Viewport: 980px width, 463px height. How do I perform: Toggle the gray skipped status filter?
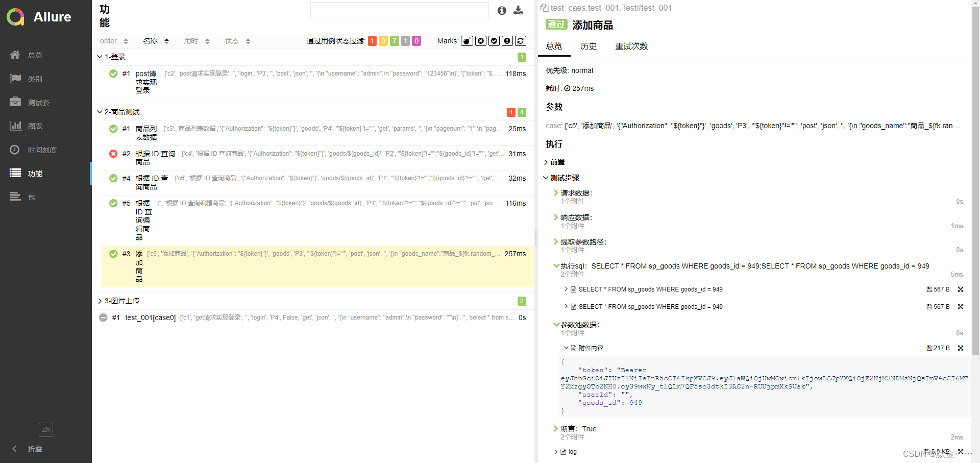(x=406, y=41)
